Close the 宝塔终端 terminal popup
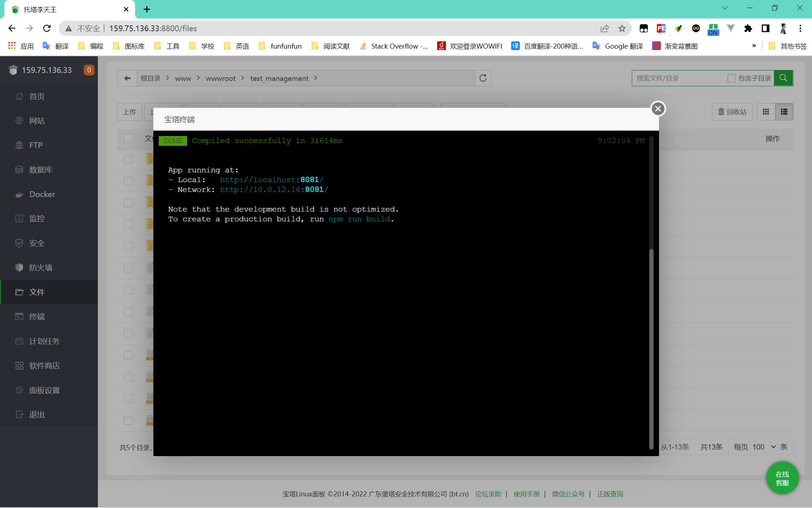The width and height of the screenshot is (812, 508). pos(658,108)
